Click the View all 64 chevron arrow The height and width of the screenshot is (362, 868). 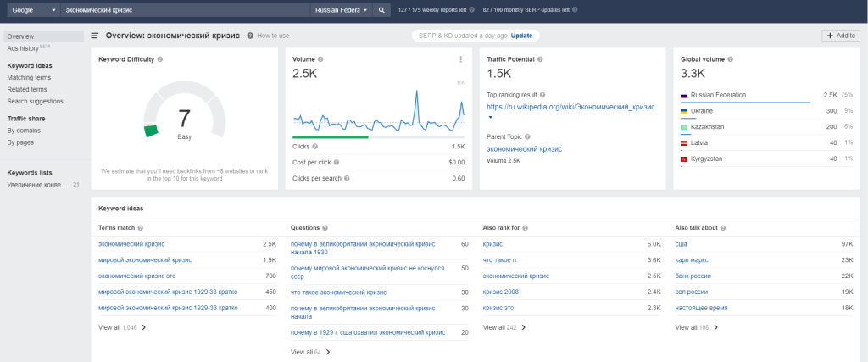click(328, 352)
